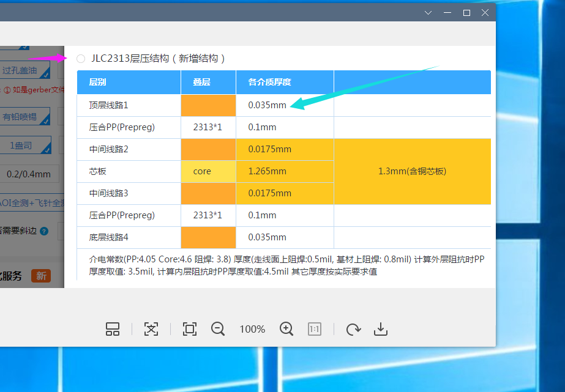Choose the 0.2/0.4mm via size option

click(29, 174)
